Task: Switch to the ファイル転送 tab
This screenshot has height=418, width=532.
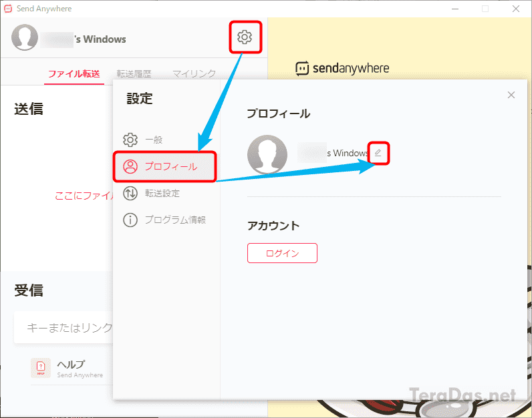Action: (x=74, y=73)
